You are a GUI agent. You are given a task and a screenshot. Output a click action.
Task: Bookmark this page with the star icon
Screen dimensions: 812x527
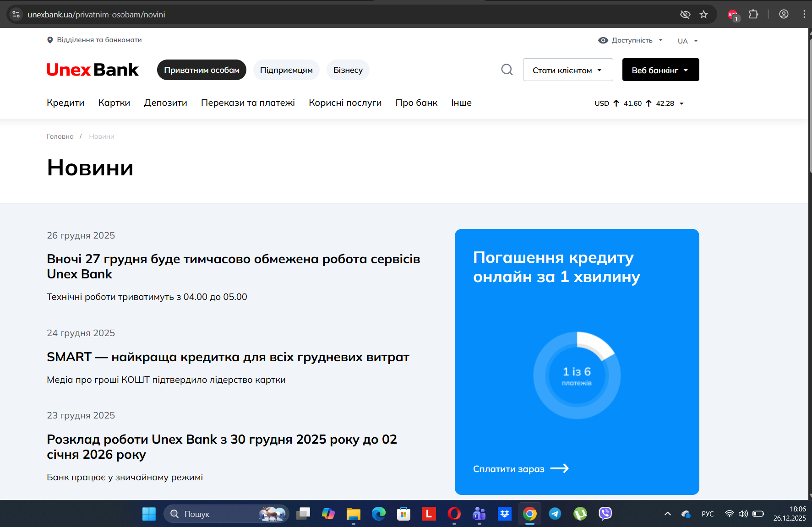pos(704,14)
